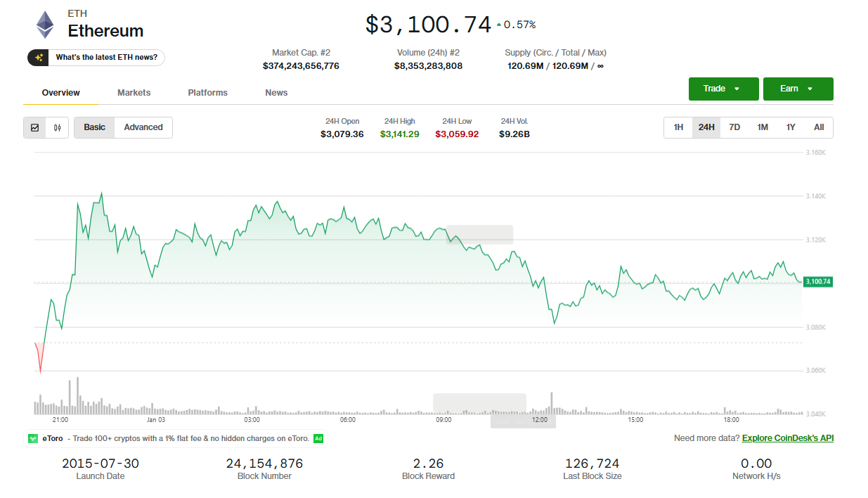Image resolution: width=868 pixels, height=498 pixels.
Task: Click the Ethereum diamond logo icon
Action: pyautogui.click(x=45, y=25)
